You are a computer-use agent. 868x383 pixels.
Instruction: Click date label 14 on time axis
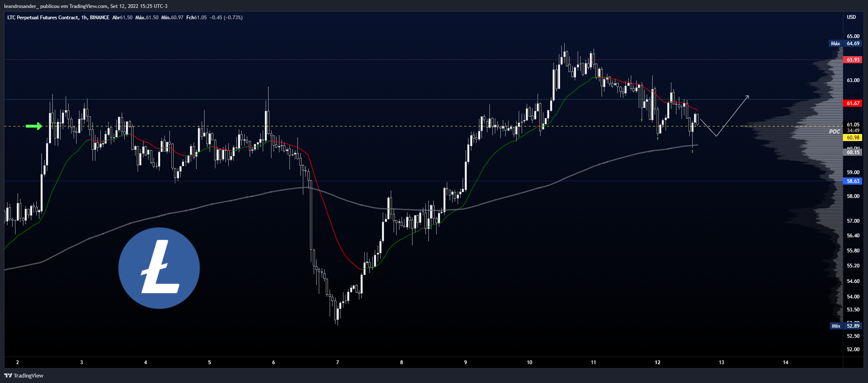(x=785, y=362)
